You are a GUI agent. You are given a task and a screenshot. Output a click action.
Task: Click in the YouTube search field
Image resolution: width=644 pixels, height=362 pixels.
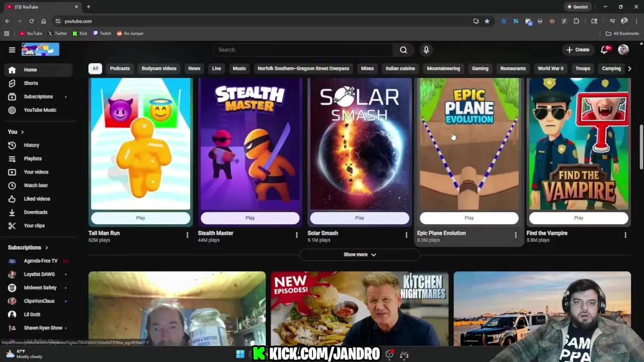tap(303, 50)
